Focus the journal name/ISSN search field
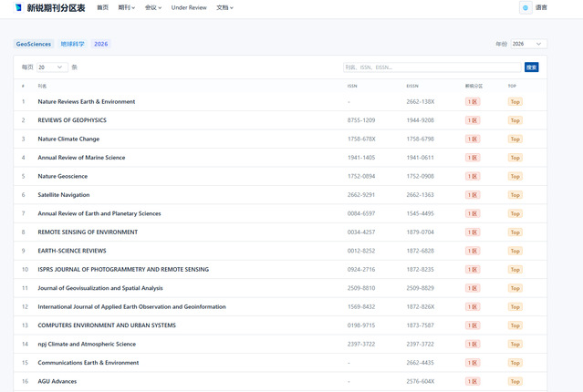 click(x=432, y=67)
